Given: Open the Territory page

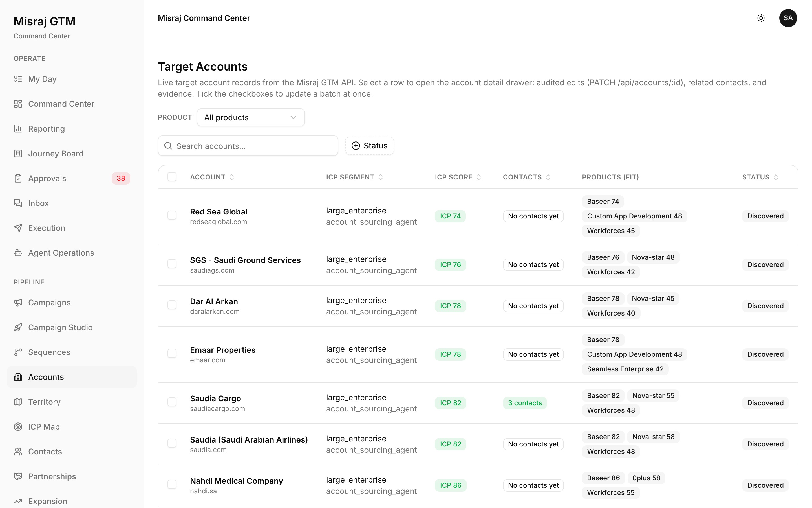Looking at the screenshot, I should pos(72,402).
